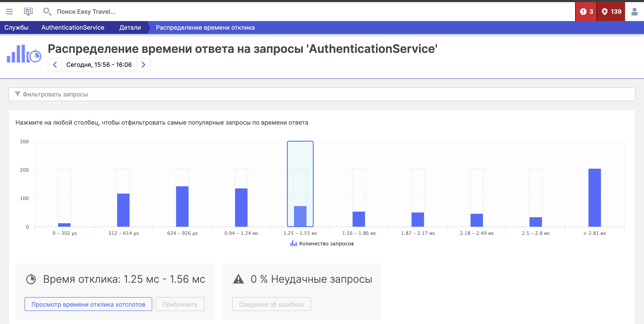644x324 pixels.
Task: Go to previous time frame arrow
Action: [55, 65]
